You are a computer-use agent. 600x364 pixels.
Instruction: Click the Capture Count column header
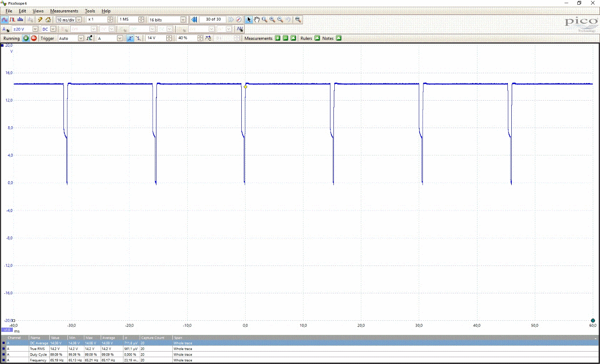click(156, 337)
